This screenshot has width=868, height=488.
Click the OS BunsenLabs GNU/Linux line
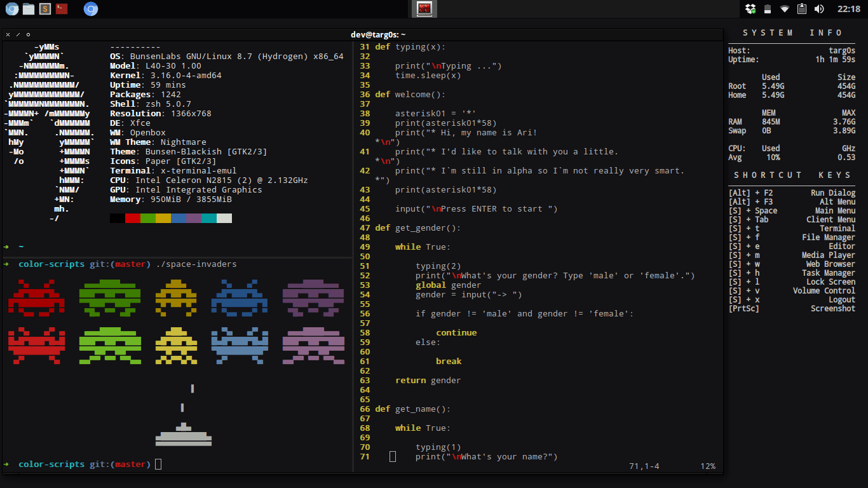coord(227,57)
